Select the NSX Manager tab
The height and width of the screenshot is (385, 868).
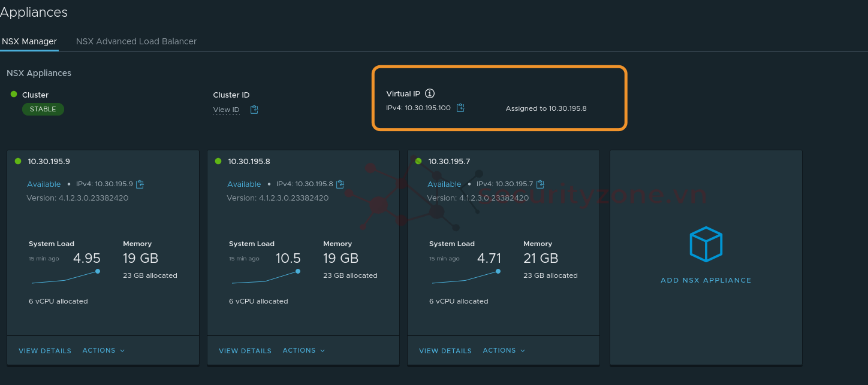coord(29,41)
